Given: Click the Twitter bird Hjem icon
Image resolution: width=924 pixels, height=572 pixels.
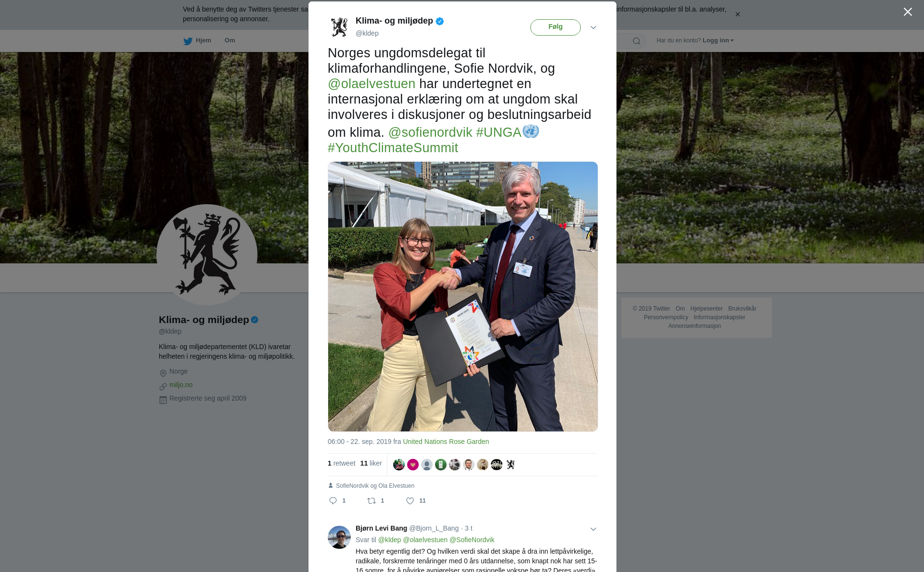Looking at the screenshot, I should coord(188,41).
